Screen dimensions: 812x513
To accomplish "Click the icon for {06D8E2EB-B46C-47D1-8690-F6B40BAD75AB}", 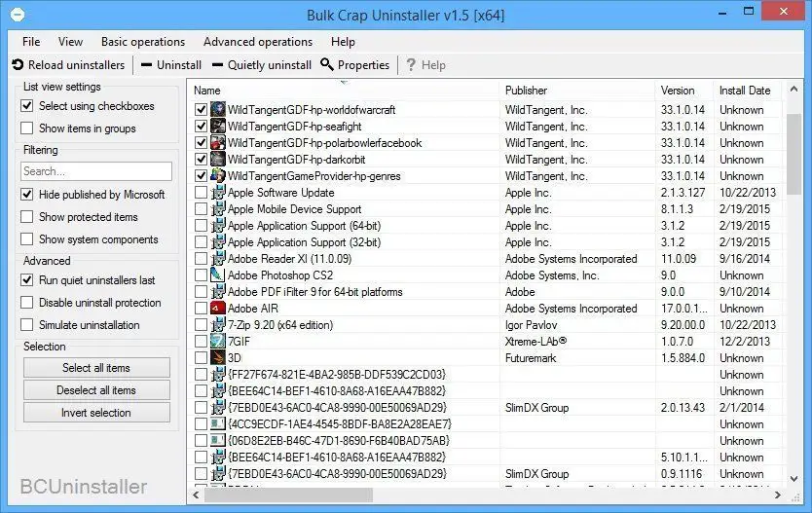I will click(218, 441).
